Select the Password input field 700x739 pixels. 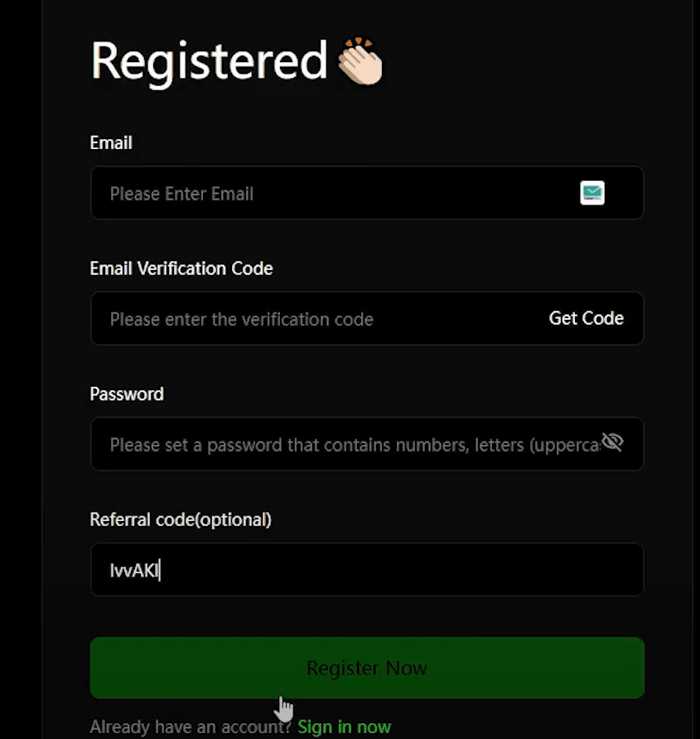[367, 444]
